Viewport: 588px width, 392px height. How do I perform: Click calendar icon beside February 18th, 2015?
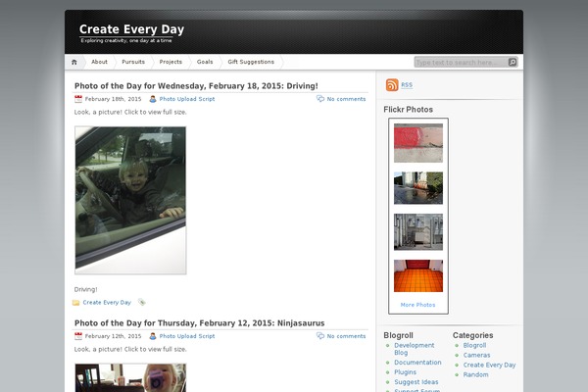[78, 99]
